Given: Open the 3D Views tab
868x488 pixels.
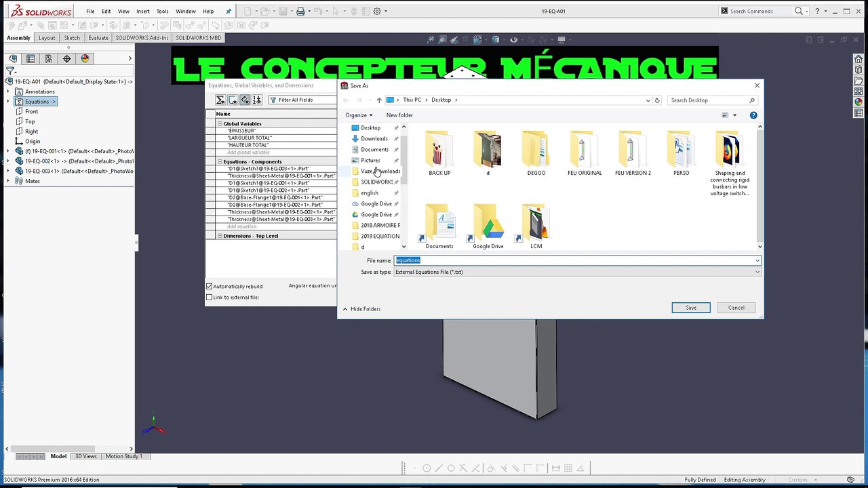Looking at the screenshot, I should tap(85, 457).
